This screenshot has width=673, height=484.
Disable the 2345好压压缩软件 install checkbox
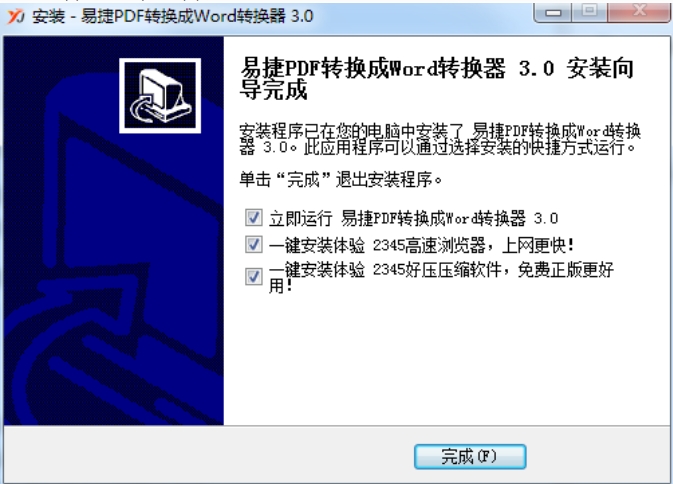254,277
